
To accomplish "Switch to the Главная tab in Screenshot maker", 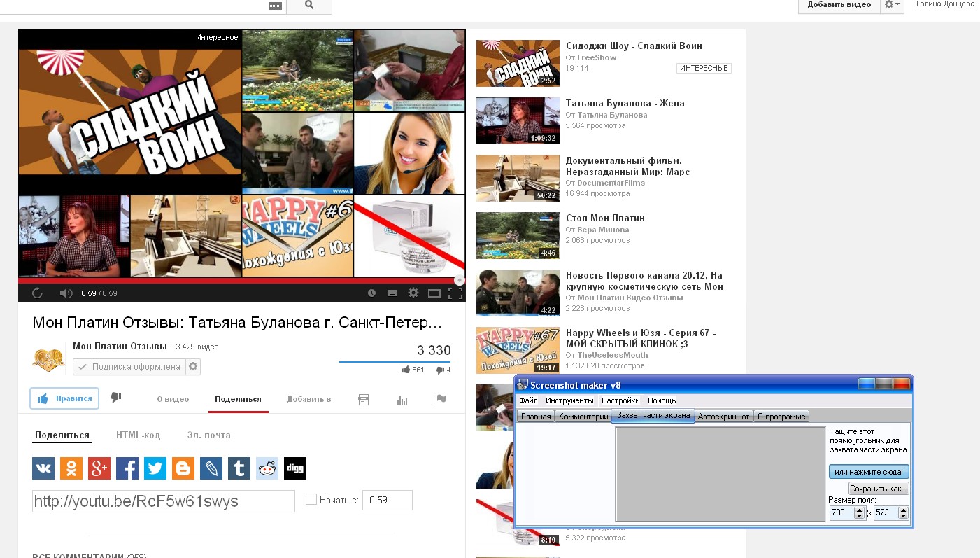I will point(536,417).
